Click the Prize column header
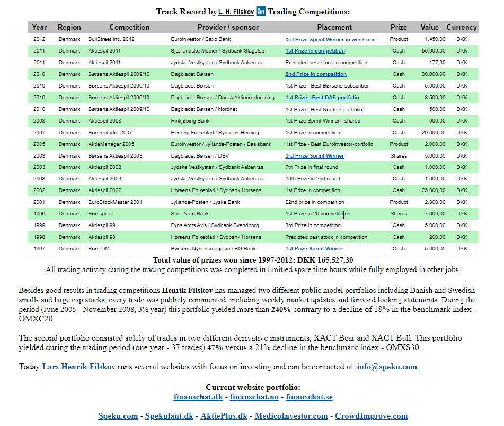Screen dimensions: 504x426 tap(399, 28)
